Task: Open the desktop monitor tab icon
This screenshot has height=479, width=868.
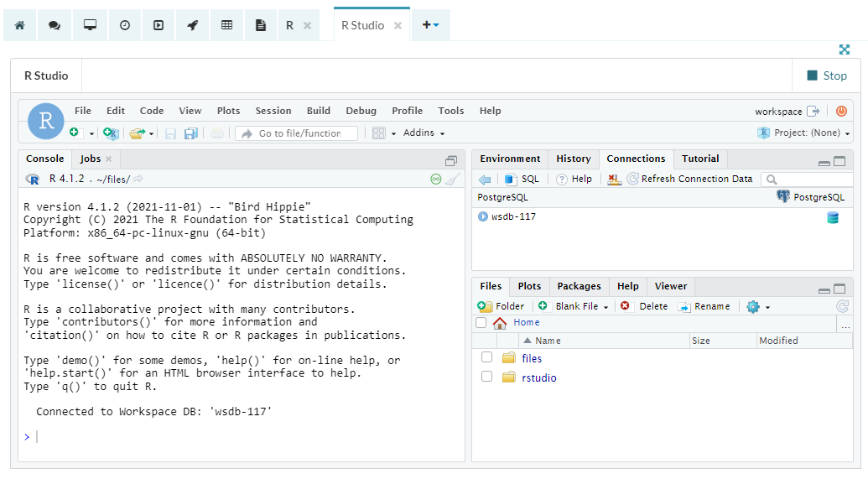Action: (x=90, y=25)
